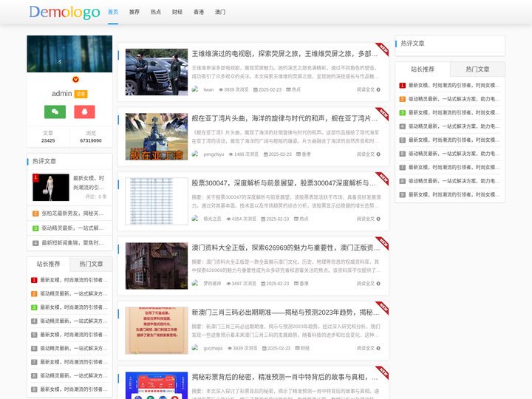Image resolution: width=532 pixels, height=399 pixels.
Task: Click 阅读全文 arrow icon for 王维维 article
Action: coord(378,89)
